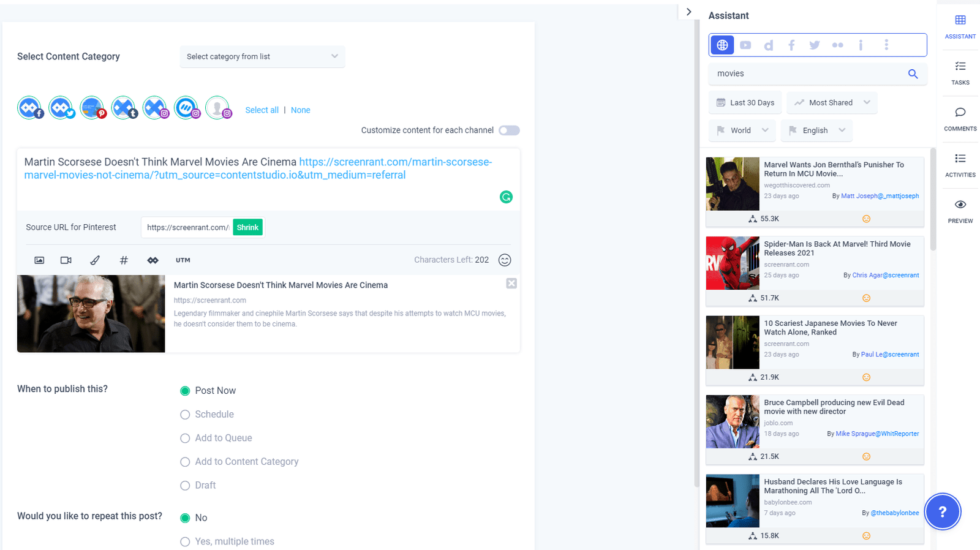Open Select category from list dropdown
The image size is (980, 550).
262,56
